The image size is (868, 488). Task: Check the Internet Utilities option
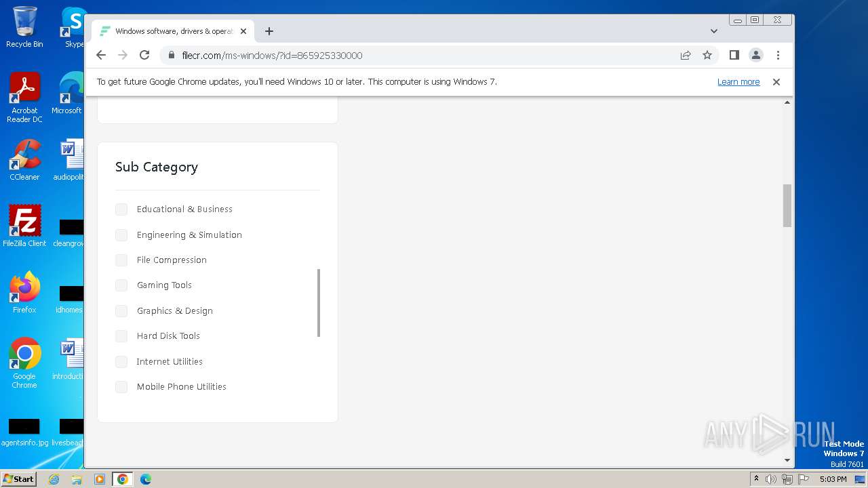121,362
